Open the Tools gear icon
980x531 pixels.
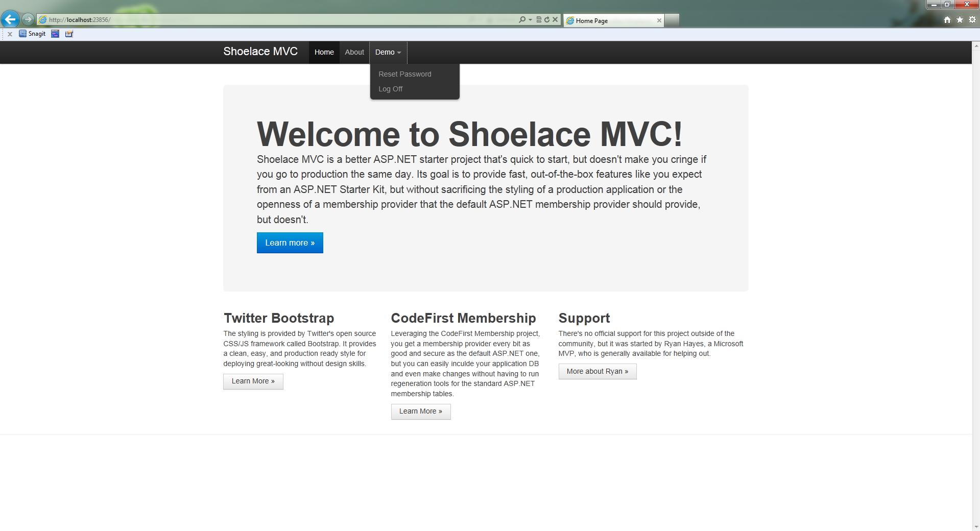[x=972, y=19]
